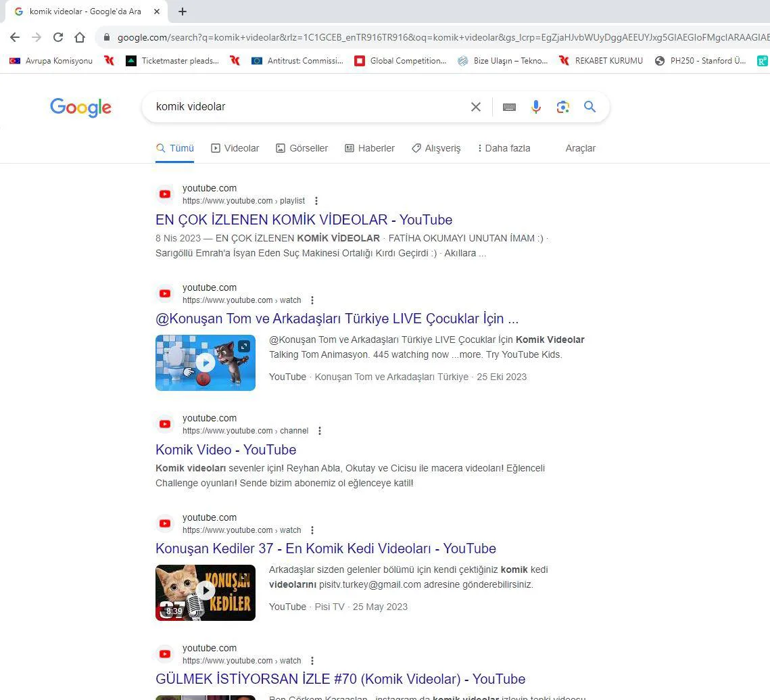Open more options for channel result
770x700 pixels.
click(320, 431)
